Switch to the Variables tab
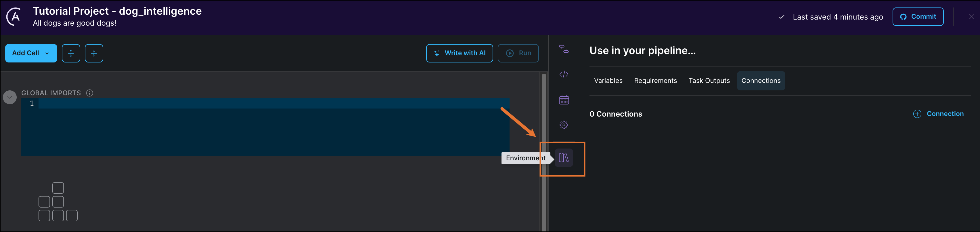 click(x=608, y=81)
